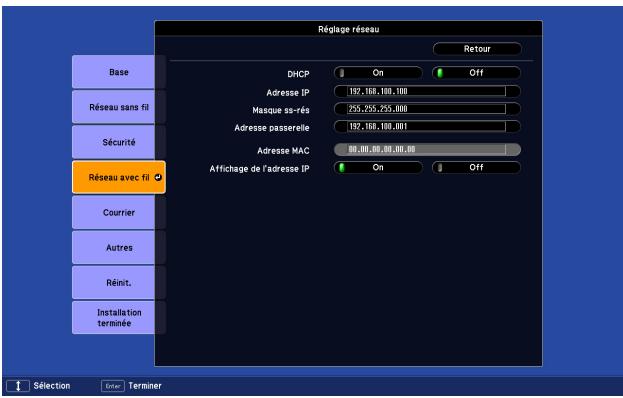Click the Terminer label in bottom bar
The height and width of the screenshot is (398, 623).
click(145, 386)
